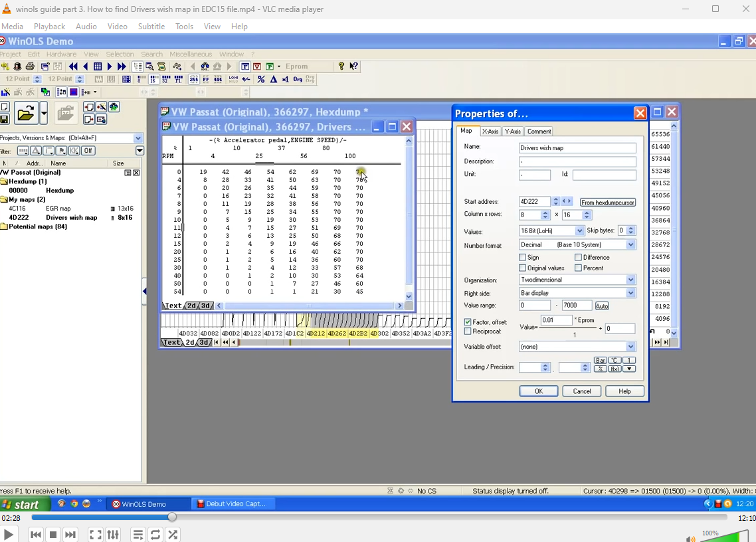Switch to X-Axis tab in Properties
The width and height of the screenshot is (756, 542).
(x=490, y=131)
